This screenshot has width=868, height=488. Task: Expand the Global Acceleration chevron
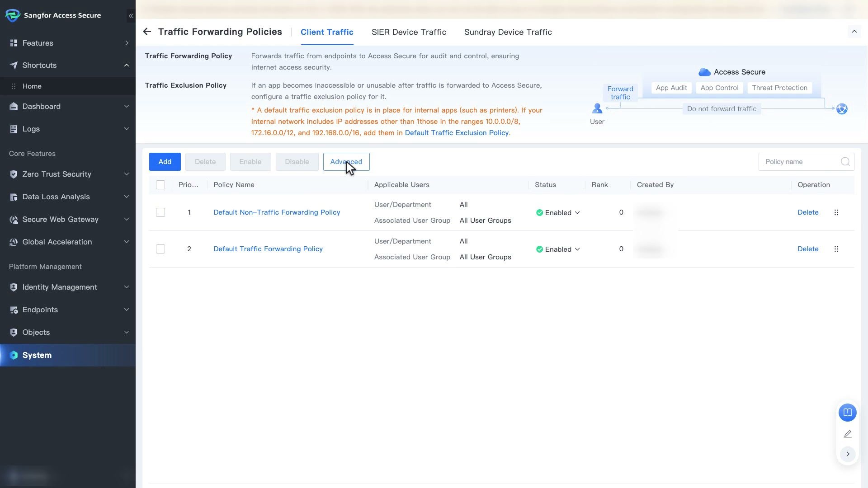[x=127, y=242]
